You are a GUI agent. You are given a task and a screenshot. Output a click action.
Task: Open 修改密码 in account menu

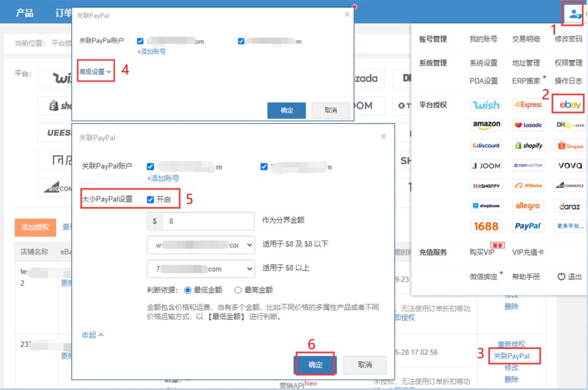pyautogui.click(x=569, y=39)
